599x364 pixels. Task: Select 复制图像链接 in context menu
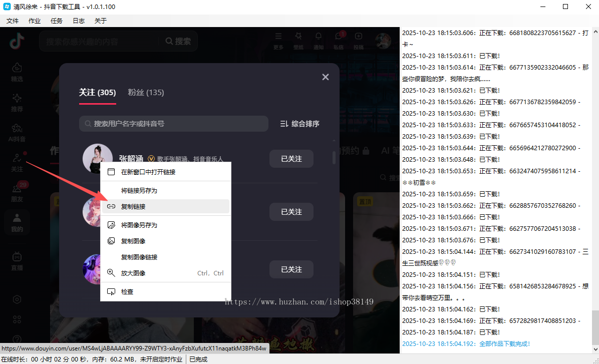[x=165, y=257]
